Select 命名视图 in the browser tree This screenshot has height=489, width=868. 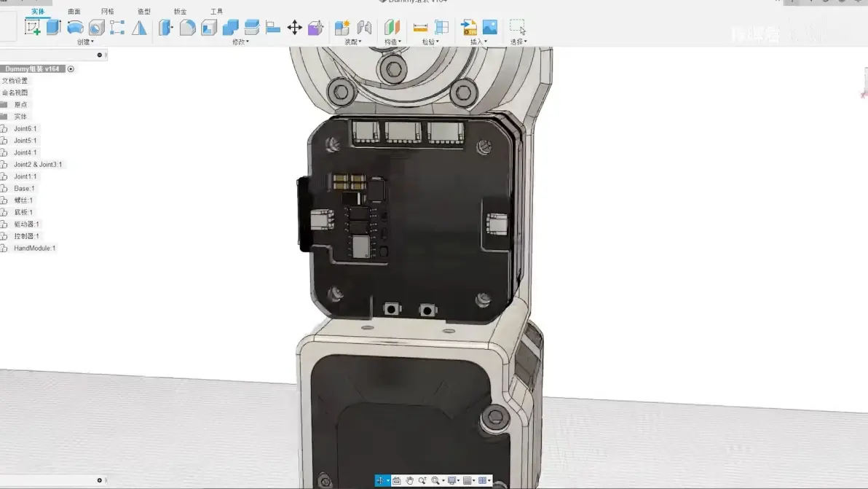click(15, 93)
